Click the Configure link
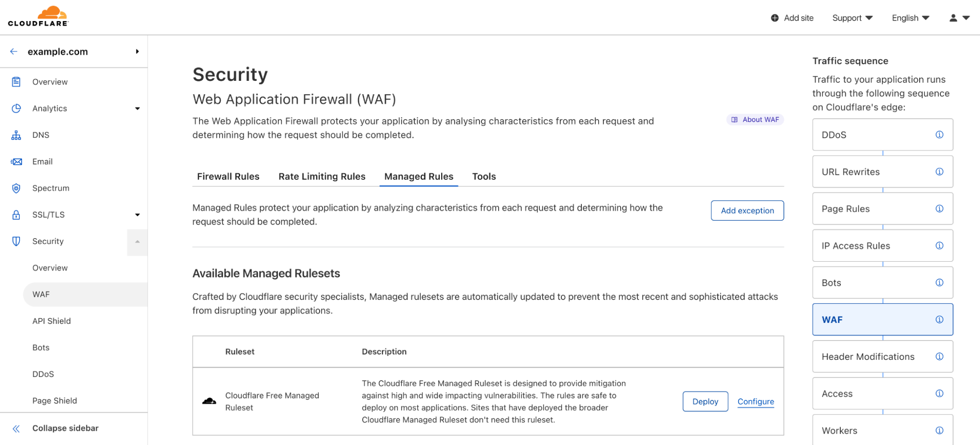This screenshot has height=445, width=980. coord(755,401)
